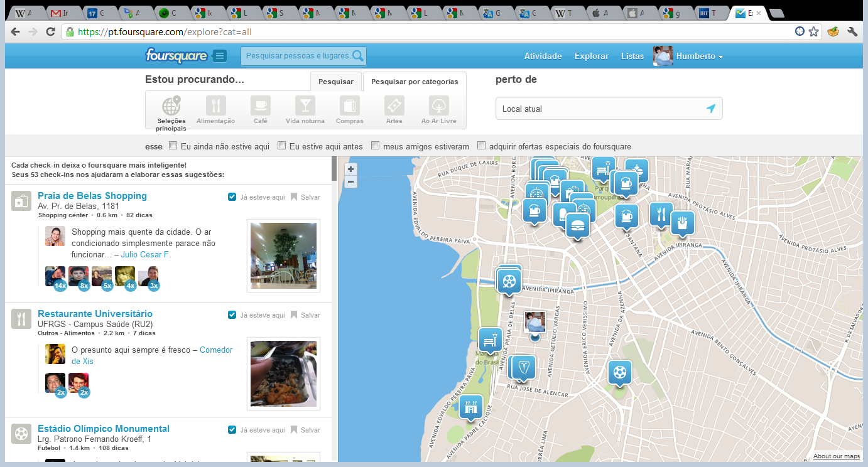Zoom out the map with minus button
The height and width of the screenshot is (467, 868).
pyautogui.click(x=350, y=182)
